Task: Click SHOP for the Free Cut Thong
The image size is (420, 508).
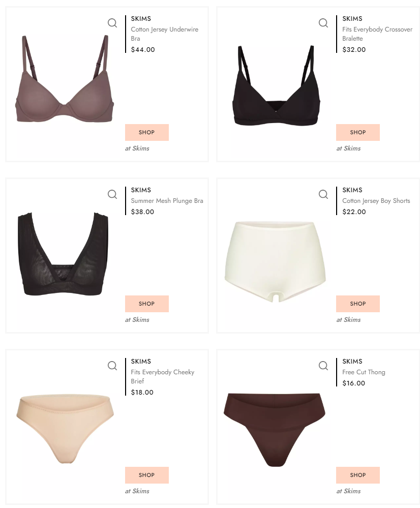Action: point(358,475)
